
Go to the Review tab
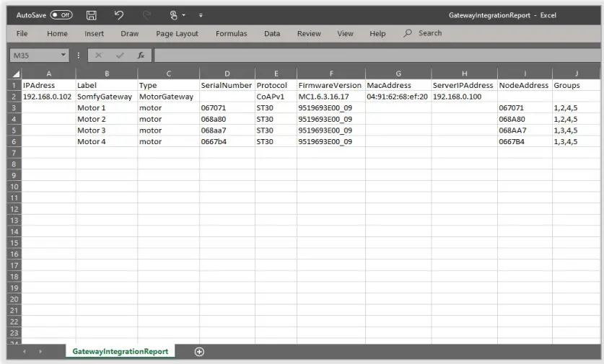[309, 33]
